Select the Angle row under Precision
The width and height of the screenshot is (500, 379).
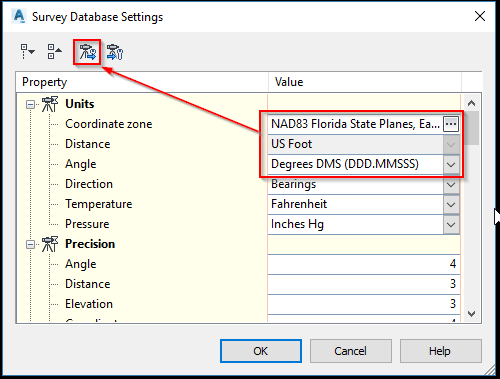[x=81, y=264]
